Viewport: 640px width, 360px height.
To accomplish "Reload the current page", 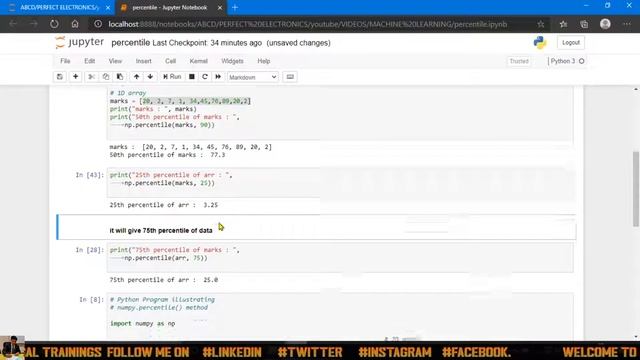I will [54, 24].
